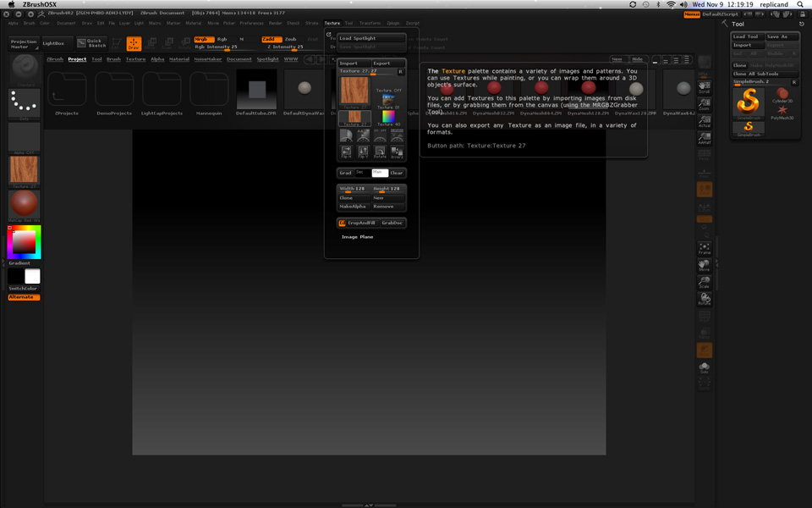Click the Spotlight search icon in macOS menu bar
The image size is (812, 508).
801,4
